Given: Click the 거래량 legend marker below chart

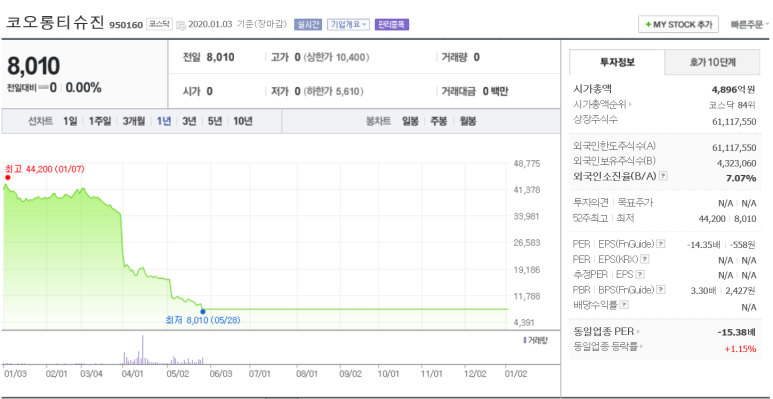Looking at the screenshot, I should coord(524,340).
